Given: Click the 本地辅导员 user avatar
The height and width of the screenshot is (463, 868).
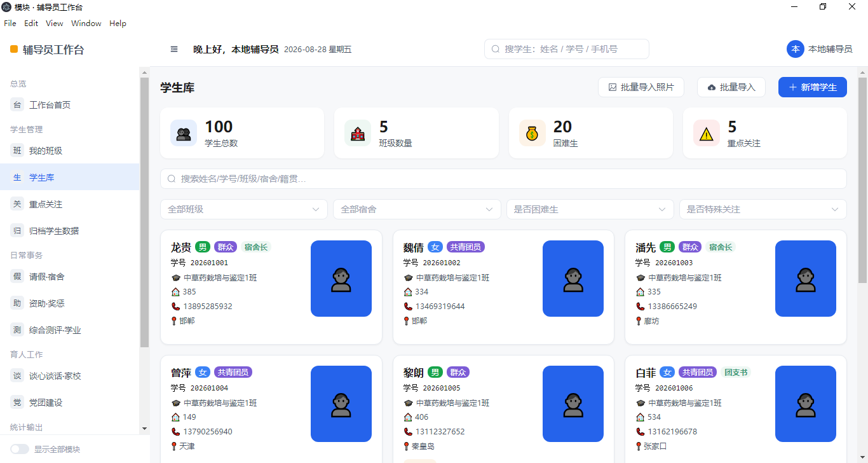Looking at the screenshot, I should pos(796,49).
